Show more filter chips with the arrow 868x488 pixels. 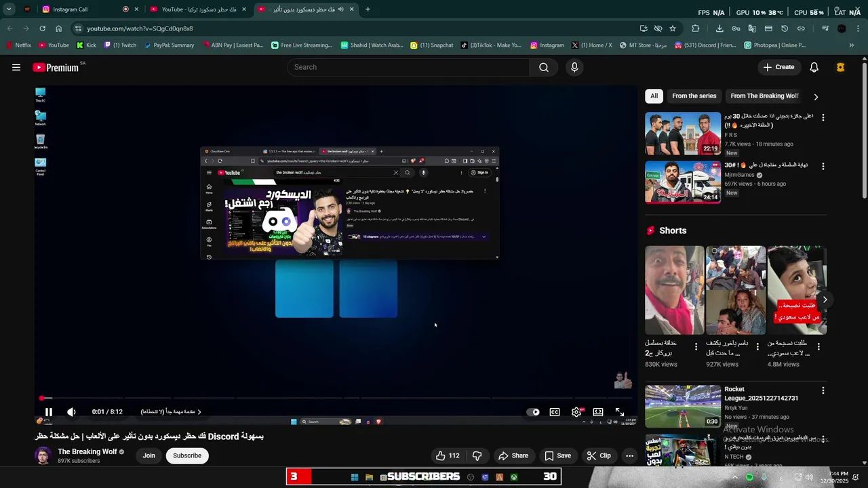point(816,96)
